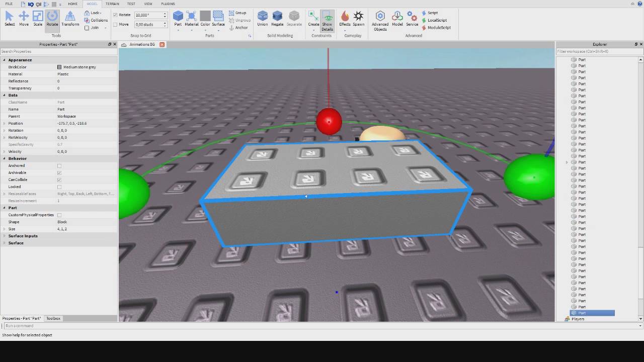
Task: Select the Transform tool
Action: point(70,19)
